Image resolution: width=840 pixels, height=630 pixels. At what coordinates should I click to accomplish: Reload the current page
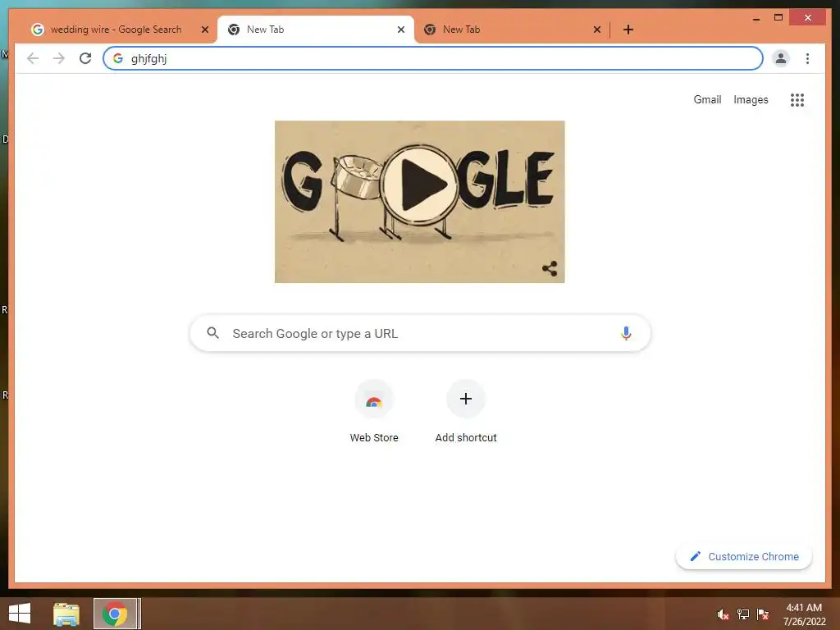tap(85, 58)
